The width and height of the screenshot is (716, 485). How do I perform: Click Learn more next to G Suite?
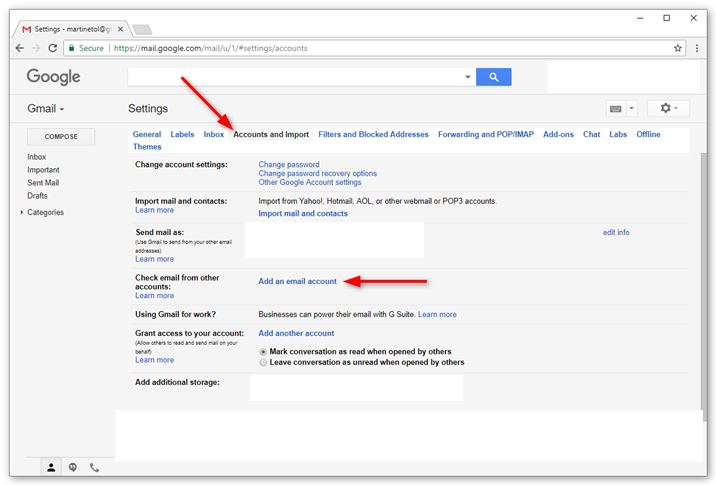[x=437, y=314]
